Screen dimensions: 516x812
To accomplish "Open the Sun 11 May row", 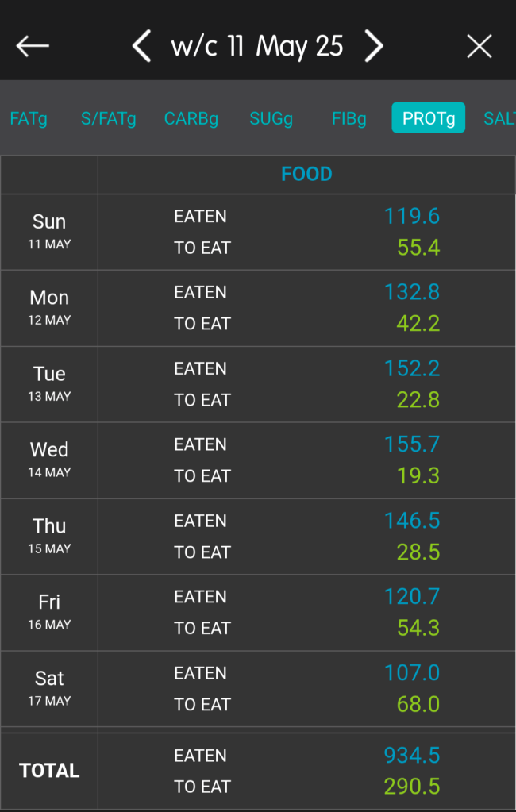I will (x=49, y=232).
